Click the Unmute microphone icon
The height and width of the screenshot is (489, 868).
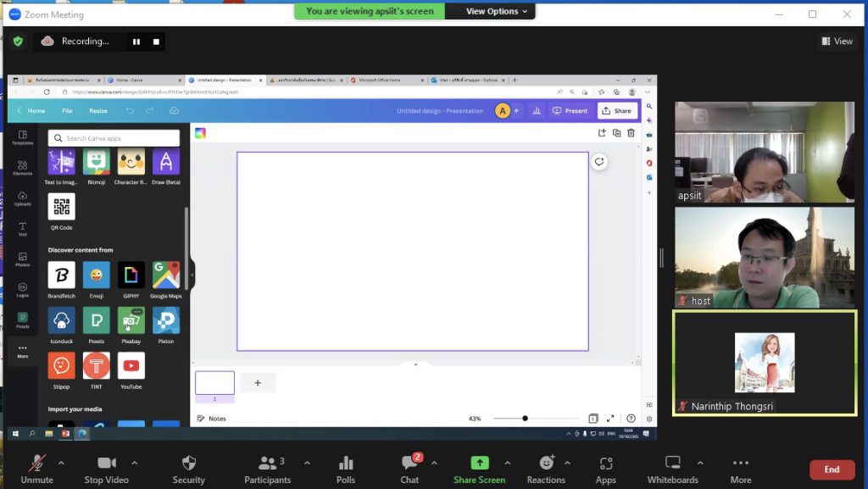tap(36, 464)
